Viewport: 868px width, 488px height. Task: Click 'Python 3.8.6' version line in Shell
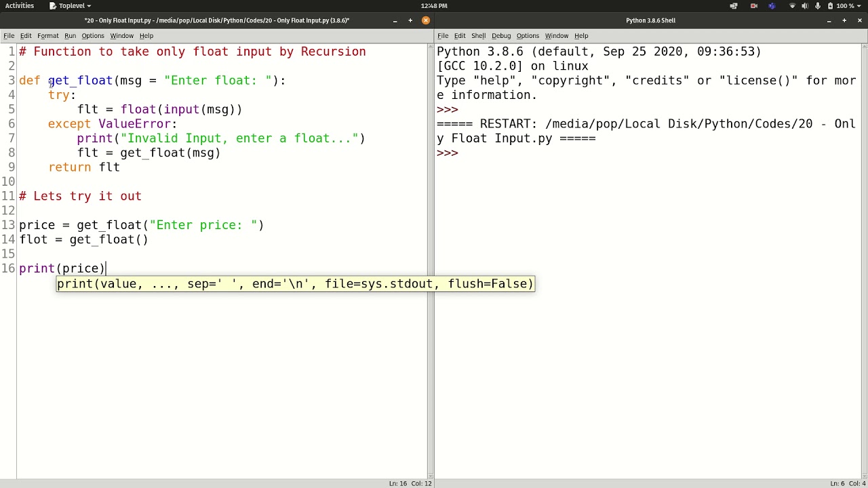point(599,52)
